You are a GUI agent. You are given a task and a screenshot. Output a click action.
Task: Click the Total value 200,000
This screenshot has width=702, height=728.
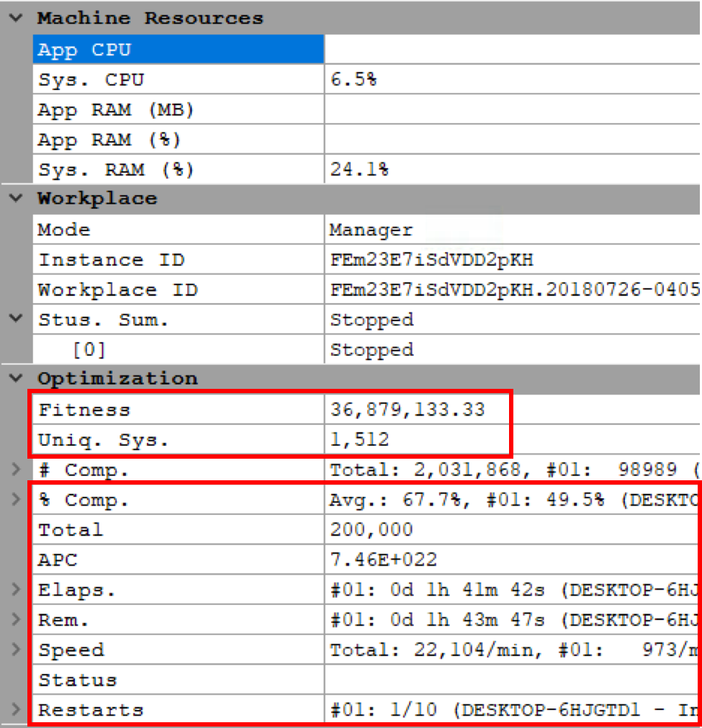click(x=372, y=531)
